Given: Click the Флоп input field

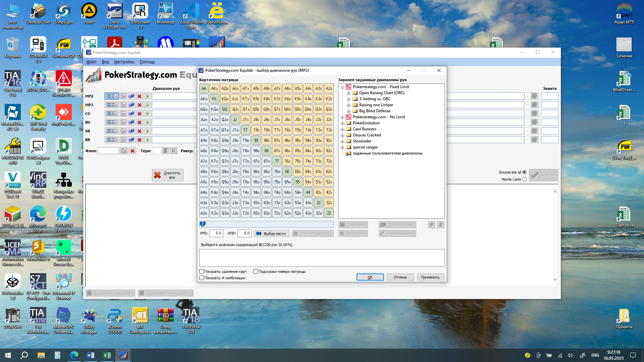Looking at the screenshot, I should point(108,151).
